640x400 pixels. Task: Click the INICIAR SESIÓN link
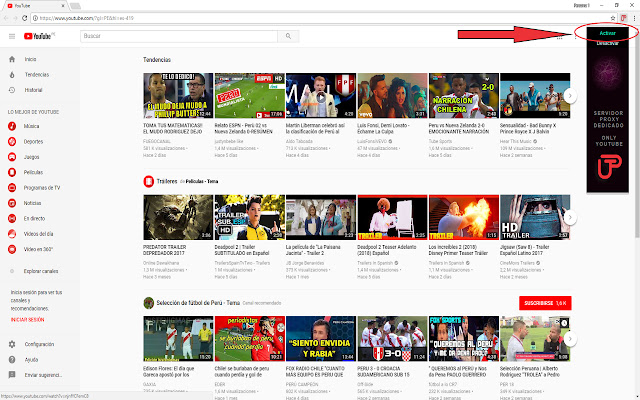(x=27, y=320)
